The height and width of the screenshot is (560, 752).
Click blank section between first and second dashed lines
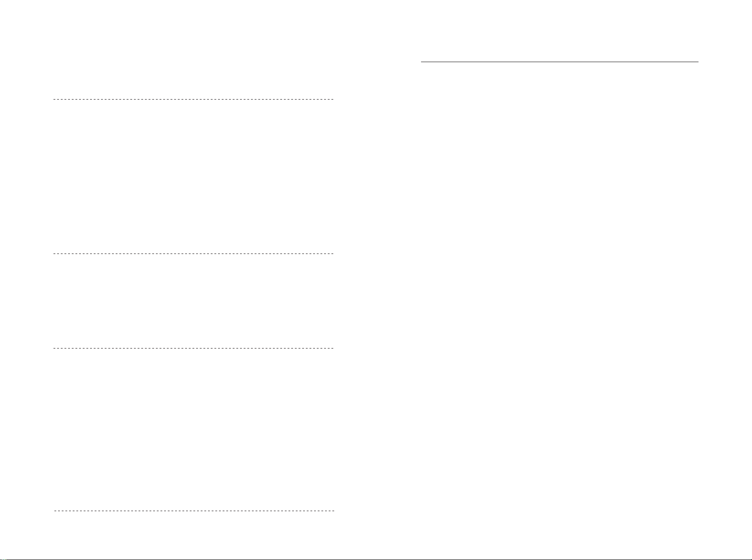[194, 176]
